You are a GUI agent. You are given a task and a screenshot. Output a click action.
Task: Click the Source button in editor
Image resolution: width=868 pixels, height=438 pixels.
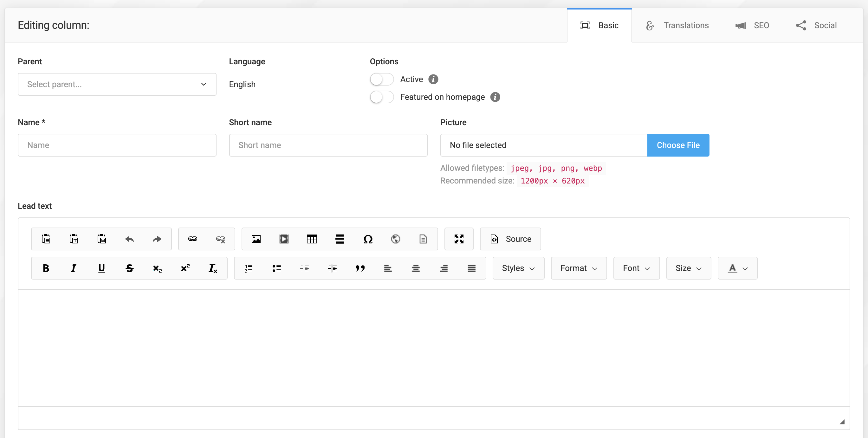tap(510, 239)
